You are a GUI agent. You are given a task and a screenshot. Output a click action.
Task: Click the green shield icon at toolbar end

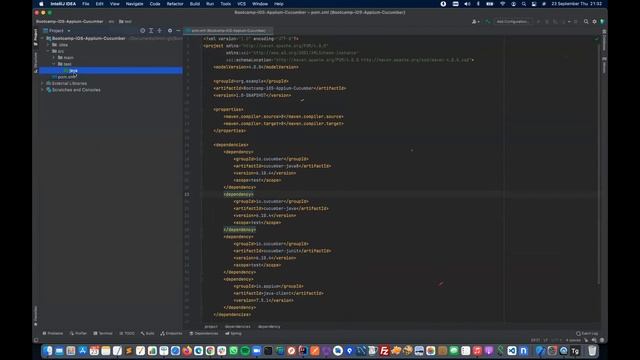coord(602,21)
